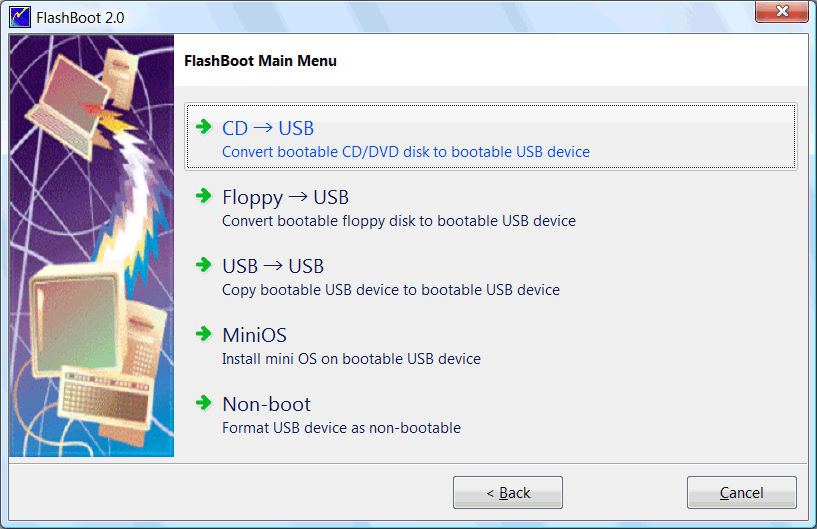Click "Copy bootable USB device" description text

[x=390, y=290]
